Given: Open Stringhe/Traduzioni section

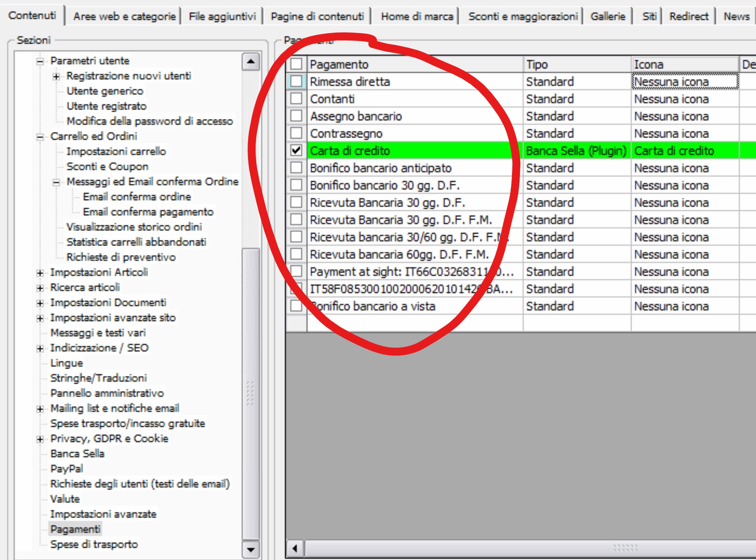Looking at the screenshot, I should 99,378.
